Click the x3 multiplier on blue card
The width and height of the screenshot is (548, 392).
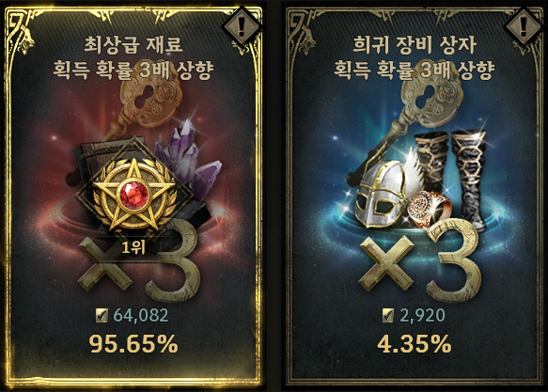pyautogui.click(x=421, y=260)
